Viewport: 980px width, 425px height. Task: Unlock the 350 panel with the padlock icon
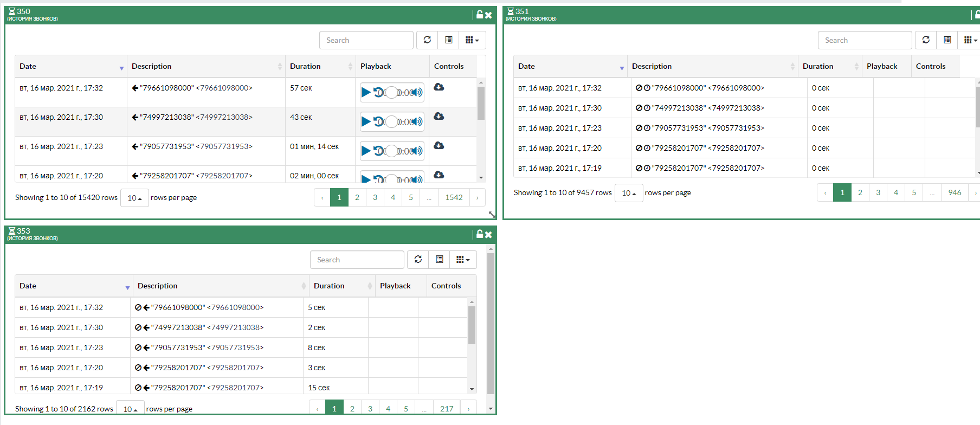tap(480, 15)
